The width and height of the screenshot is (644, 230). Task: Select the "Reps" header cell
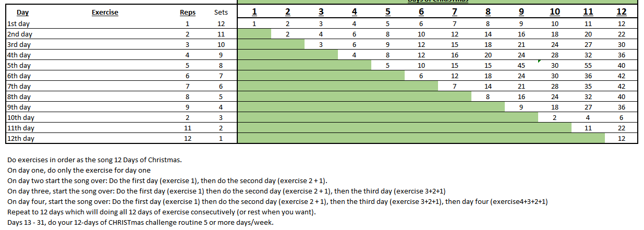click(188, 13)
